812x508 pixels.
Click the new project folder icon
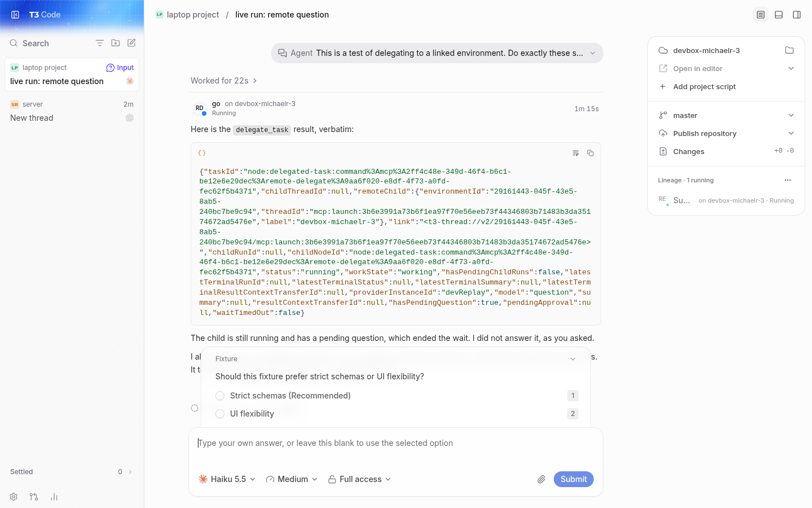[116, 43]
